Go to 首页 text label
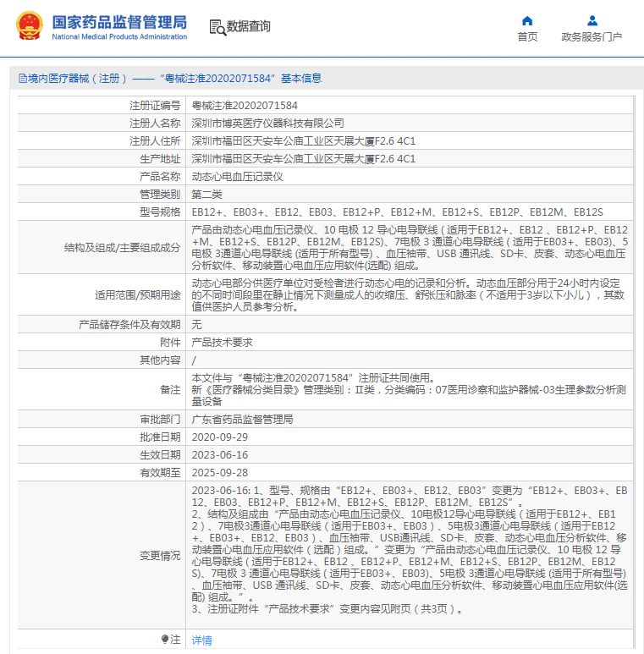The image size is (644, 654). [527, 36]
